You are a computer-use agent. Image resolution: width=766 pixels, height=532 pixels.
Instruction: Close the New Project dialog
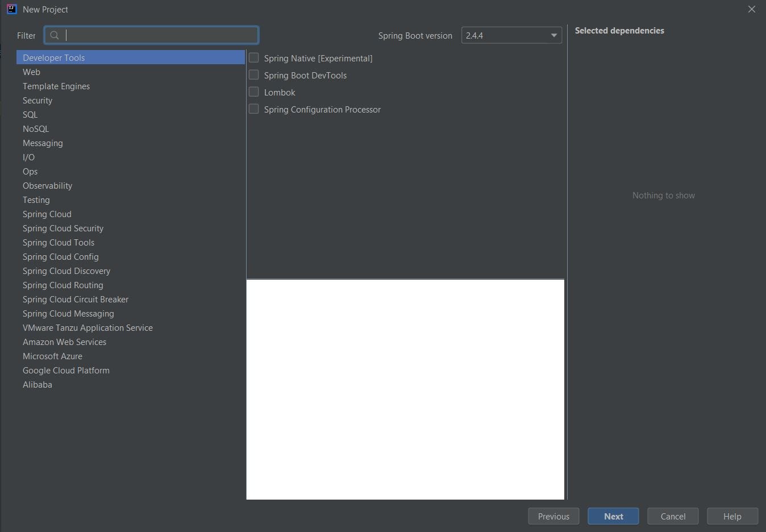tap(751, 9)
